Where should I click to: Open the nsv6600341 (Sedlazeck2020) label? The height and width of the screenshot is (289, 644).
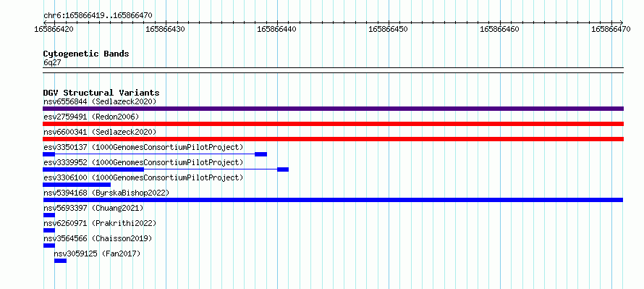tap(100, 132)
